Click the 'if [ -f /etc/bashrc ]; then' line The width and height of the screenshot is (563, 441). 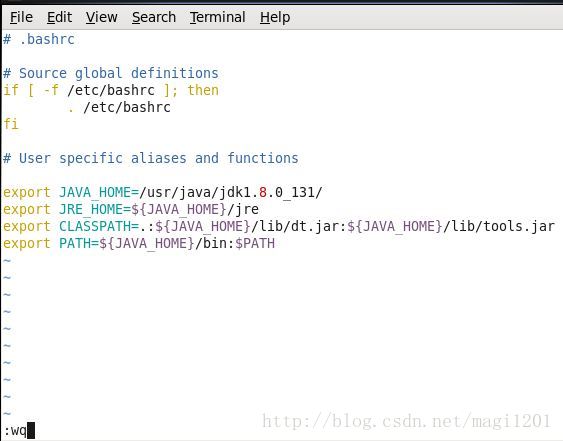tap(111, 90)
